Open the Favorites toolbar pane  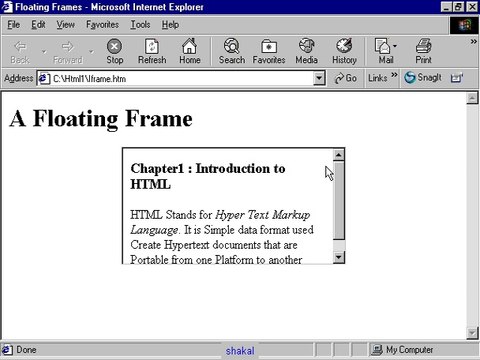[x=269, y=52]
